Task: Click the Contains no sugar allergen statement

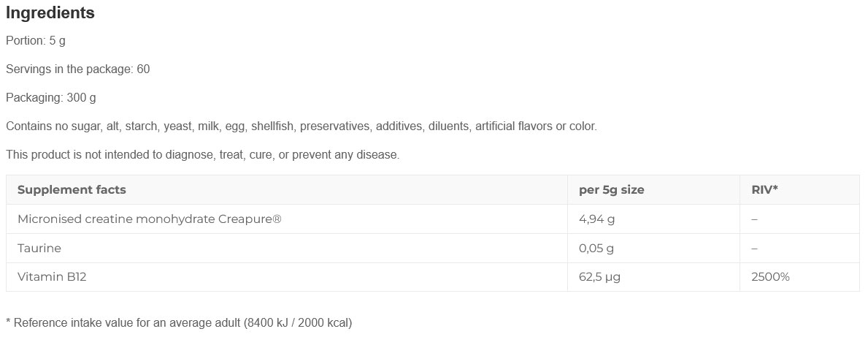Action: tap(302, 126)
